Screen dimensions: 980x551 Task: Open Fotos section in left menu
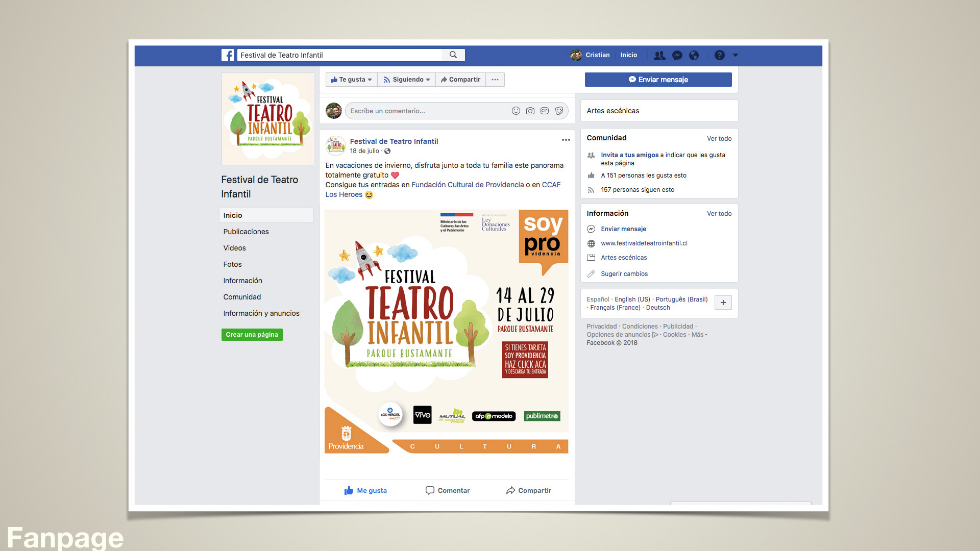click(x=232, y=264)
